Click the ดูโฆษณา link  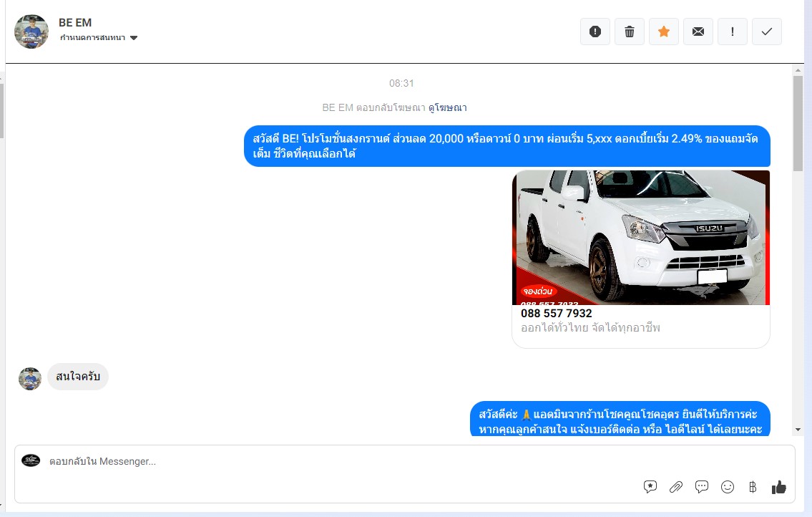447,107
